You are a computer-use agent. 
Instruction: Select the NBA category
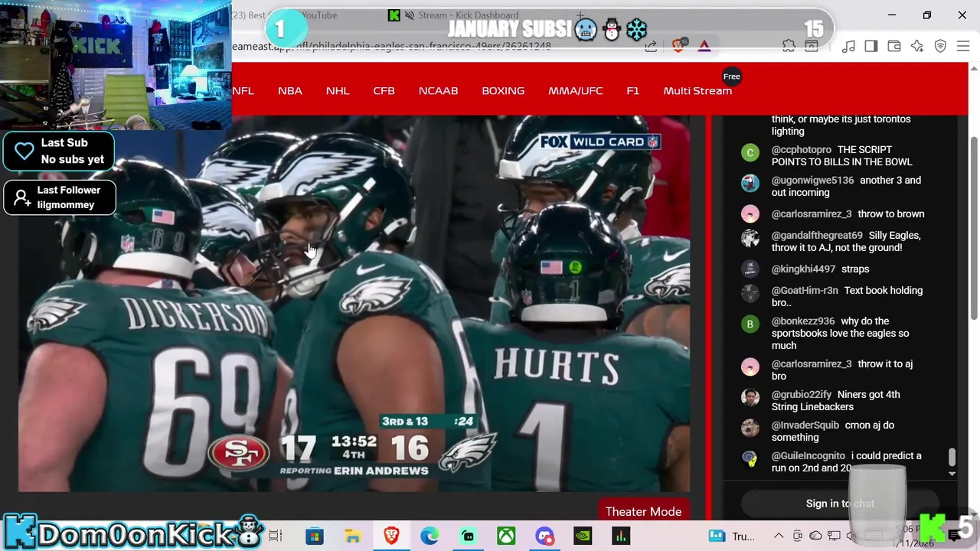[290, 90]
